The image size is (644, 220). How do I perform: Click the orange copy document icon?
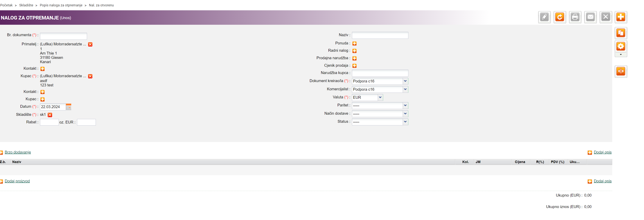pyautogui.click(x=621, y=33)
